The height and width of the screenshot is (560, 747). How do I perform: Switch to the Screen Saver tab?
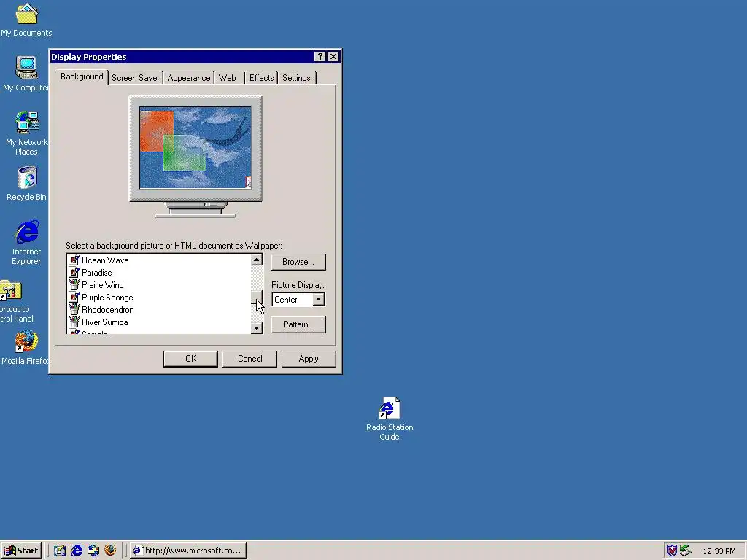click(135, 78)
